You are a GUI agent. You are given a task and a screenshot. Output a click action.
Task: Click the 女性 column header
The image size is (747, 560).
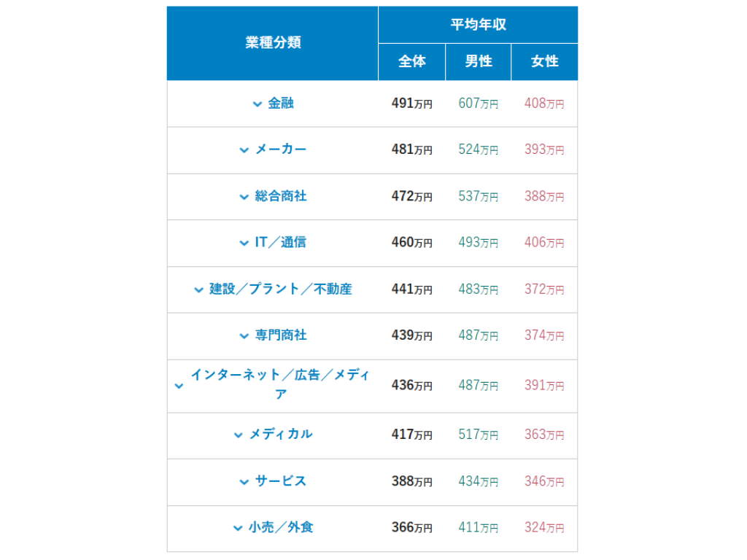pos(544,62)
